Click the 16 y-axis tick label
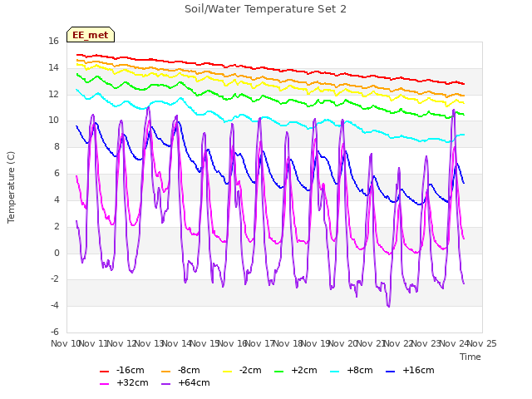This screenshot has height=399, width=532. (53, 41)
